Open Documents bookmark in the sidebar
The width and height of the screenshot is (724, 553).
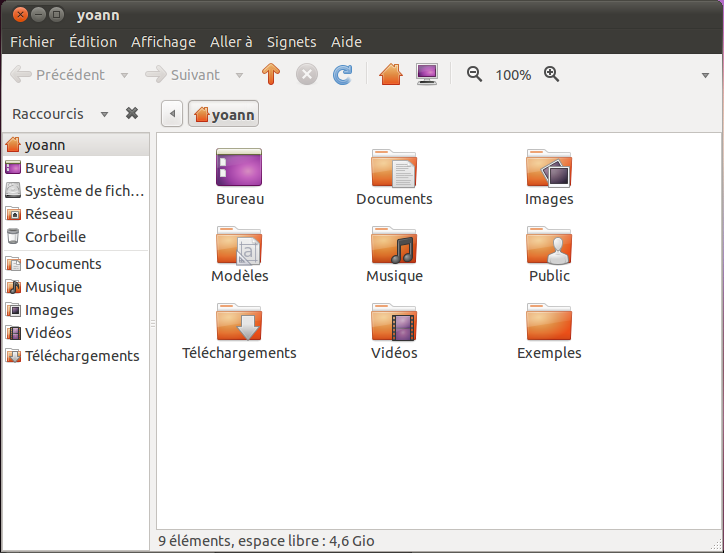(x=76, y=264)
